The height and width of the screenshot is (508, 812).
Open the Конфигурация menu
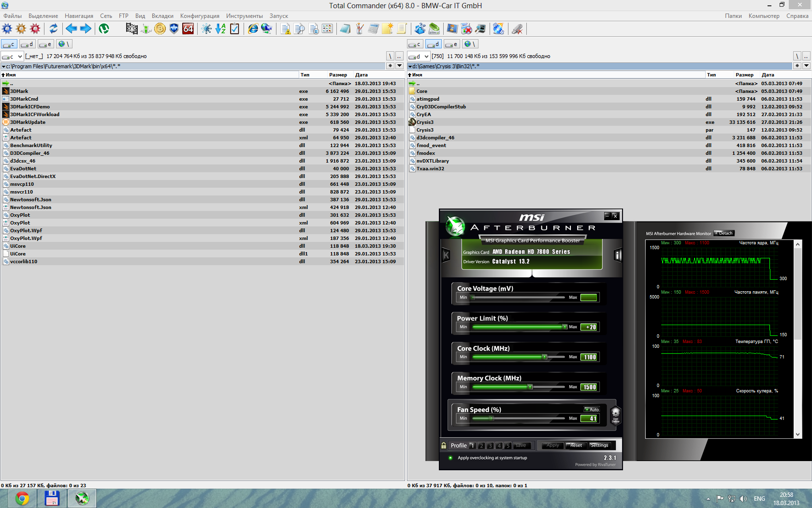coord(200,16)
